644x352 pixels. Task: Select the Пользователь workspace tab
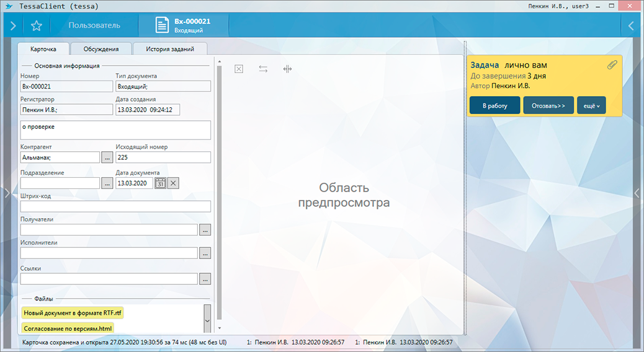(94, 25)
